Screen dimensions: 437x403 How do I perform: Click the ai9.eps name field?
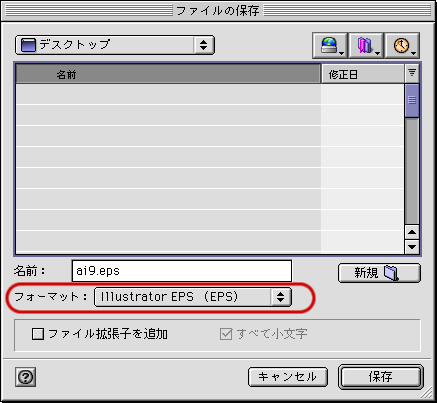coord(182,271)
